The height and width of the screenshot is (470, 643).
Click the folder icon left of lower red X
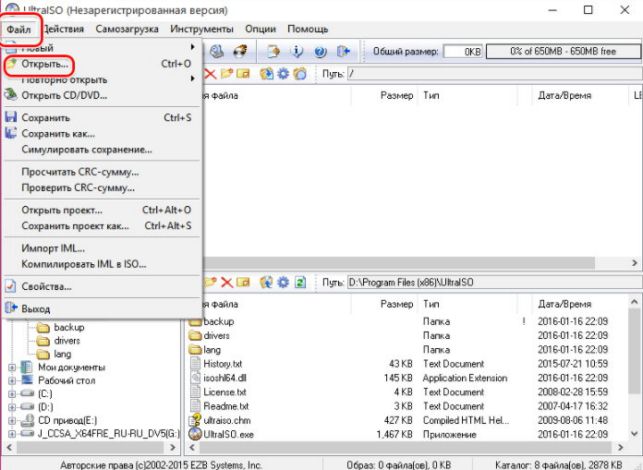coord(210,282)
